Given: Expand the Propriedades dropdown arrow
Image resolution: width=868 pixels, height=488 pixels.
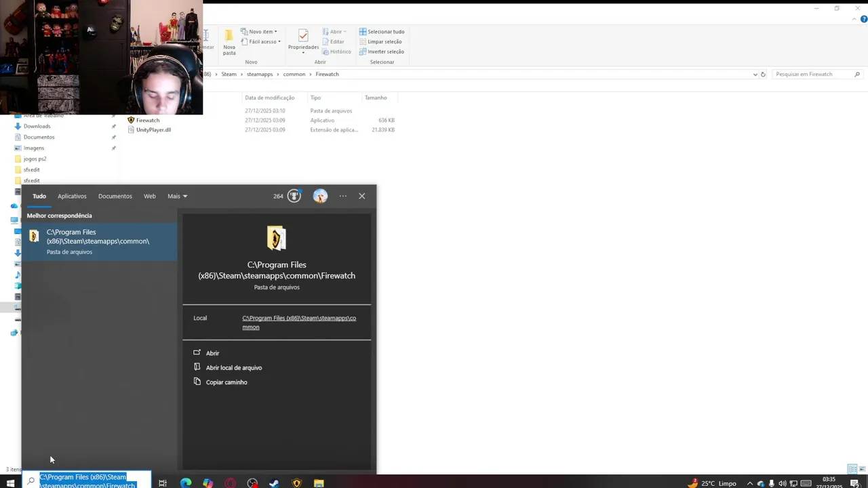Looking at the screenshot, I should click(x=303, y=53).
